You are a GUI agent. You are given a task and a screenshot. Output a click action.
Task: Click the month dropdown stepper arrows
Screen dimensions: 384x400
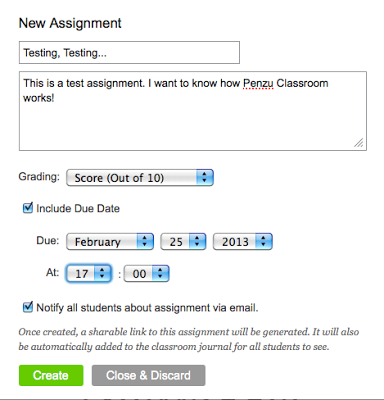pos(145,242)
